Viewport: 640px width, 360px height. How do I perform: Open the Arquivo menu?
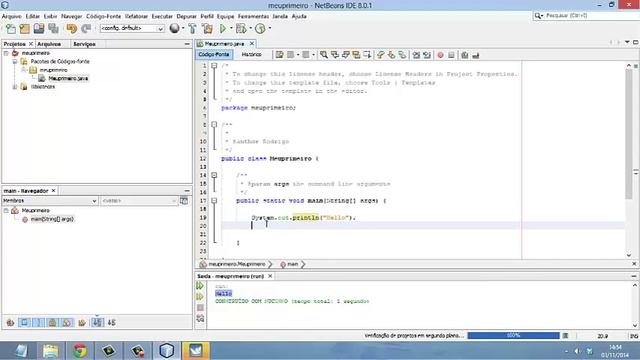click(x=11, y=16)
